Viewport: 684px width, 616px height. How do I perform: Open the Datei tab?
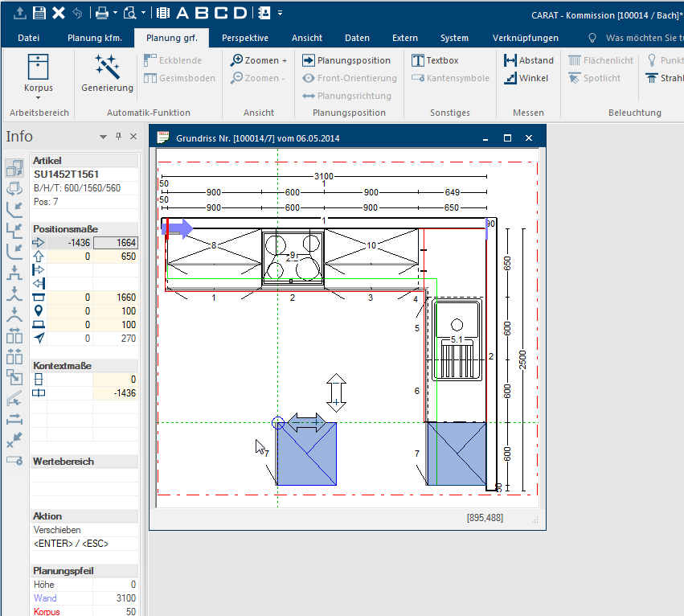(28, 38)
